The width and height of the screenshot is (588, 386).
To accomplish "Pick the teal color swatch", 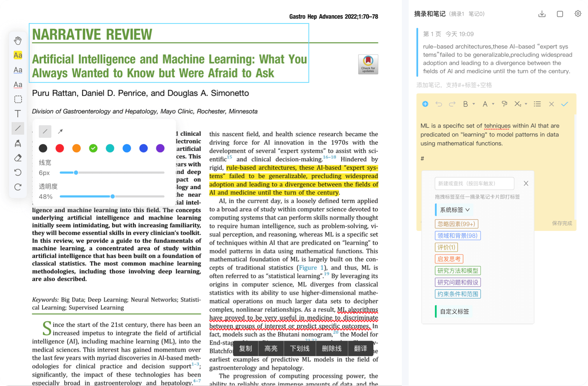I will pyautogui.click(x=110, y=148).
